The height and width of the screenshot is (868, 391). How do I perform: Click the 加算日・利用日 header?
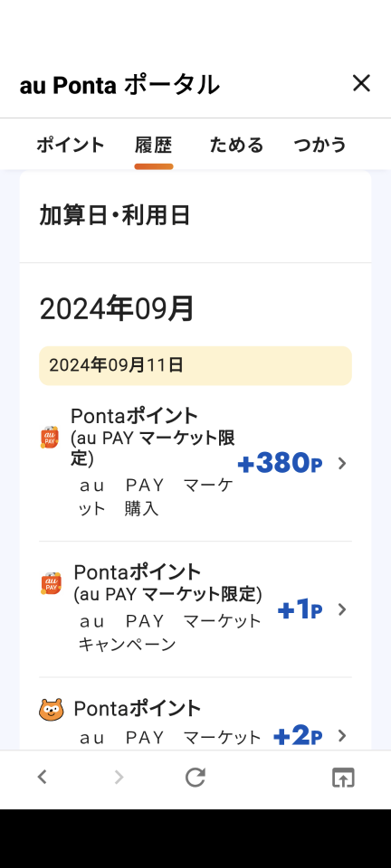[x=115, y=215]
